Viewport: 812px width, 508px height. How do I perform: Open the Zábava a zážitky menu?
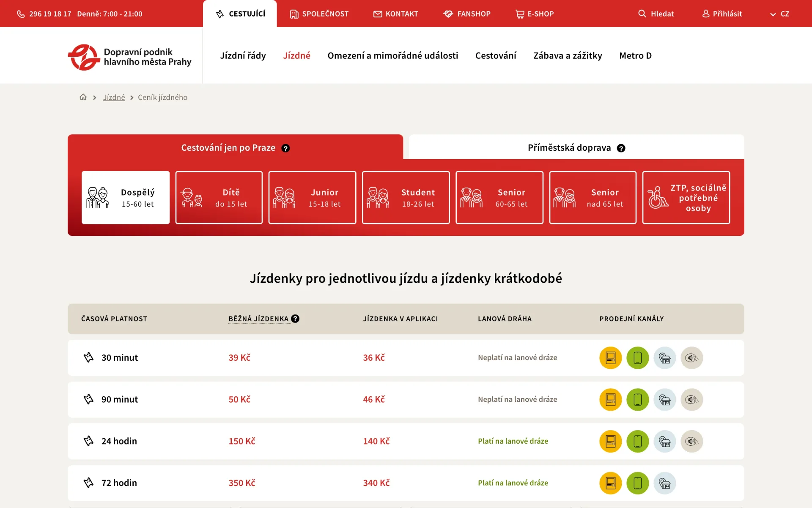pyautogui.click(x=568, y=55)
